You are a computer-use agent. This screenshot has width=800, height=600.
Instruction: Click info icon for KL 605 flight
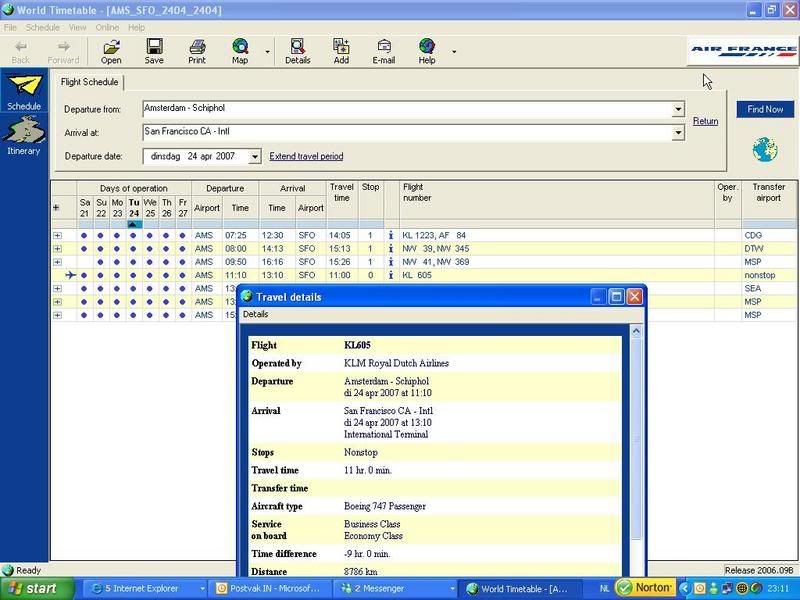click(391, 275)
